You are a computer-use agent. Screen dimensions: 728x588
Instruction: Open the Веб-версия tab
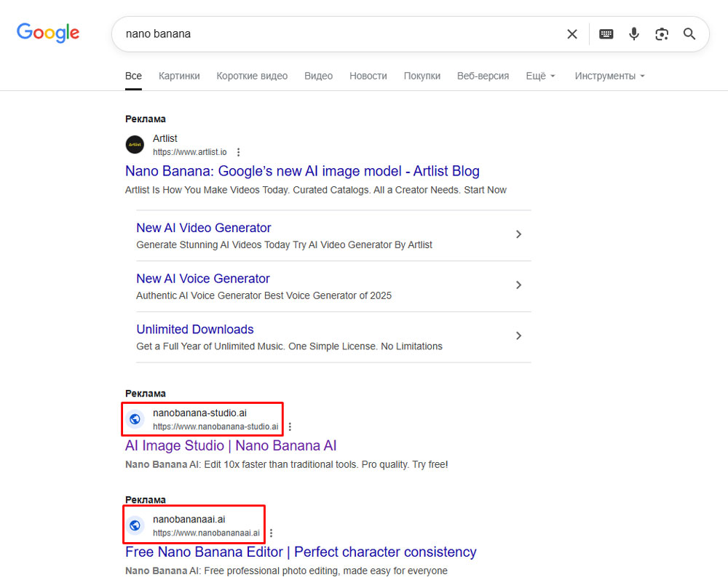coord(483,76)
